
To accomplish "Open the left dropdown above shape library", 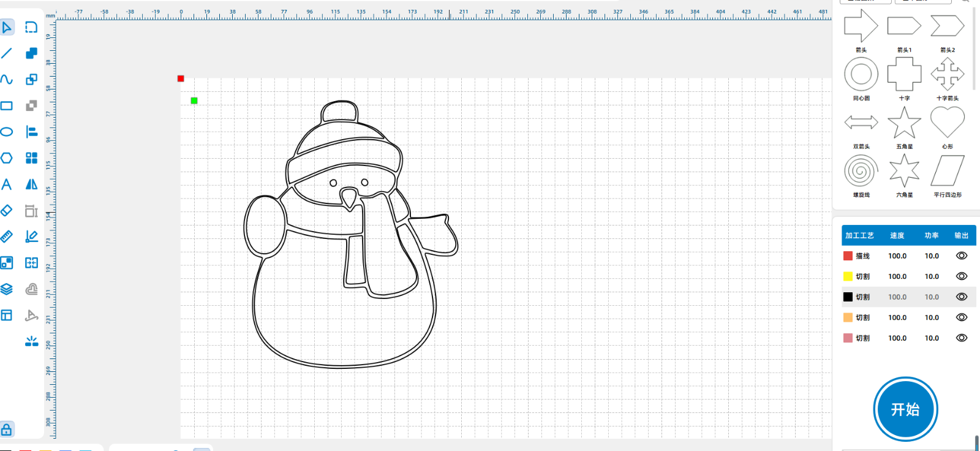I will click(x=865, y=1).
